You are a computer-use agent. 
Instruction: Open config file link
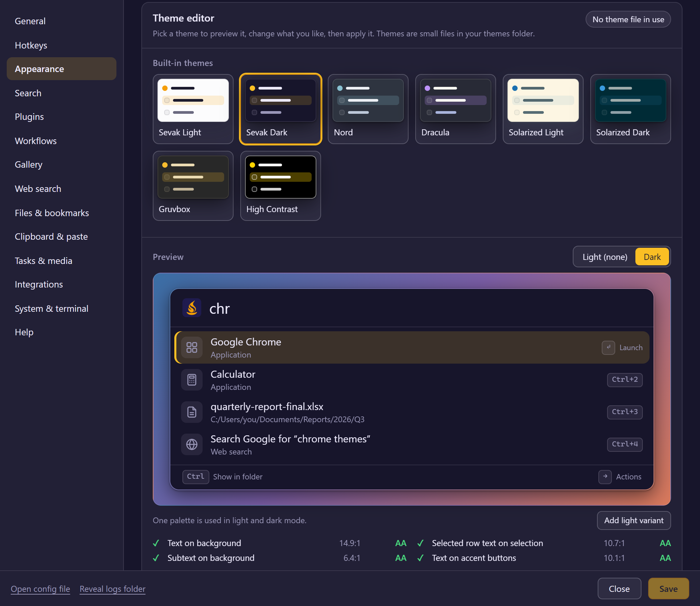[x=40, y=589]
